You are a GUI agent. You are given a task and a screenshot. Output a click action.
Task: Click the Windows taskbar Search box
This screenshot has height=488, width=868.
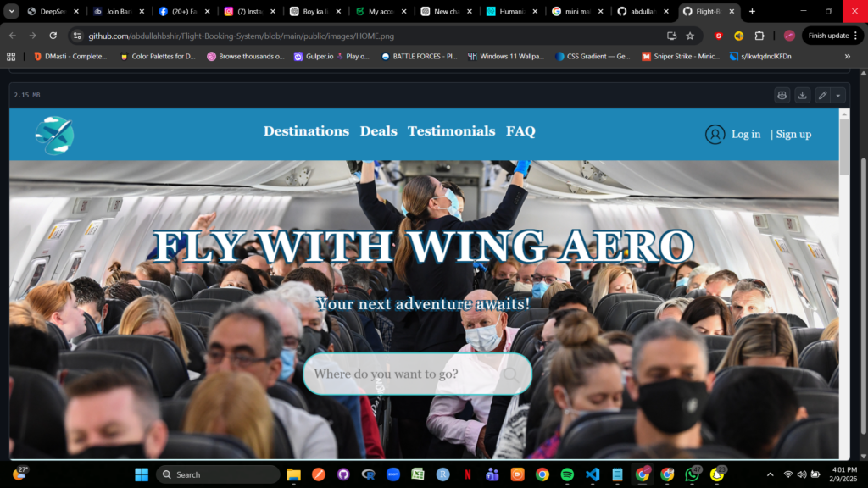tap(218, 474)
